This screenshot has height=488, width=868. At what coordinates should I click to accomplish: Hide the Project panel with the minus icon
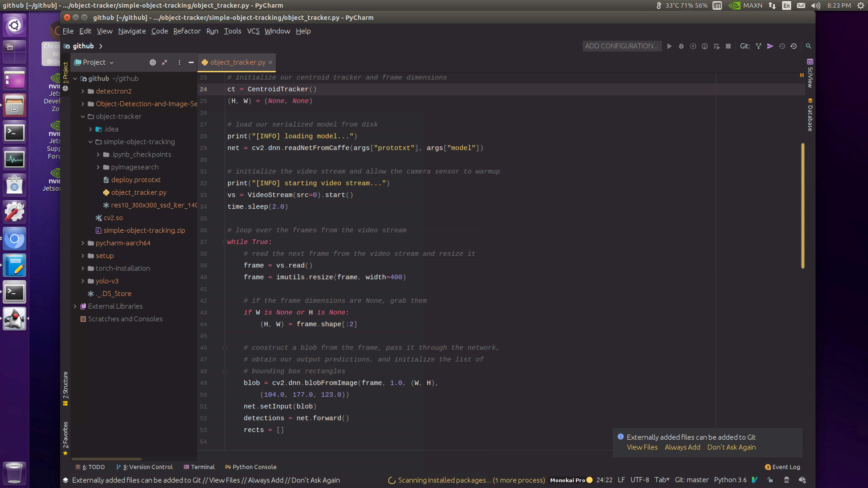[191, 62]
